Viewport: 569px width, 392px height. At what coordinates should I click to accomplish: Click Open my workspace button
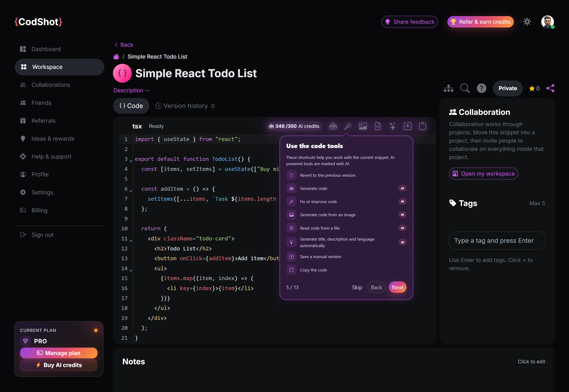click(x=484, y=174)
